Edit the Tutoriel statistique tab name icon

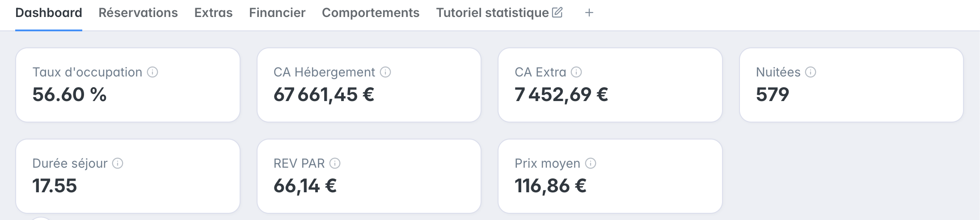coord(557,13)
